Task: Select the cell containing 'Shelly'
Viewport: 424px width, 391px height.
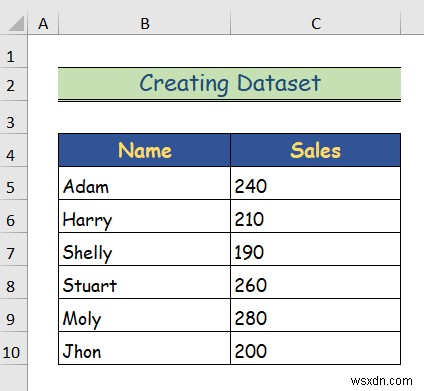Action: 144,249
